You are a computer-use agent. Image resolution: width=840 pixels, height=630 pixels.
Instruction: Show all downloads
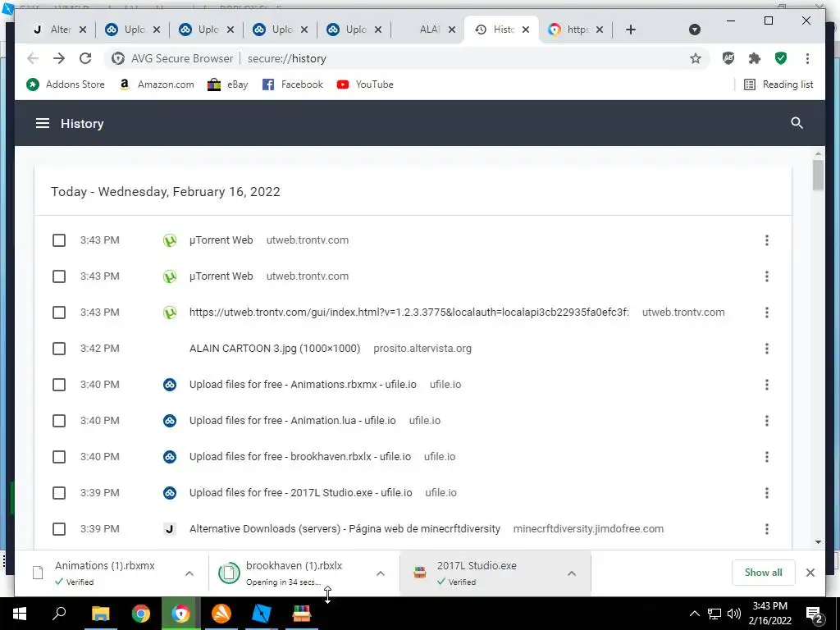763,573
